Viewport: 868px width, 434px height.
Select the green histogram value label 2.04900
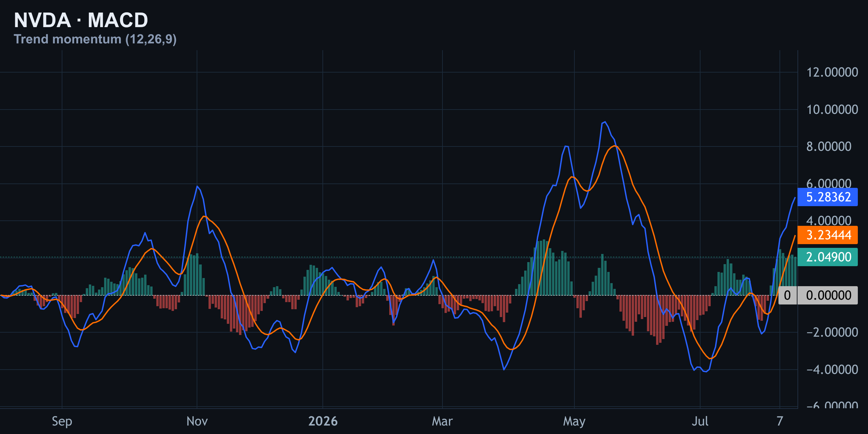pos(828,257)
